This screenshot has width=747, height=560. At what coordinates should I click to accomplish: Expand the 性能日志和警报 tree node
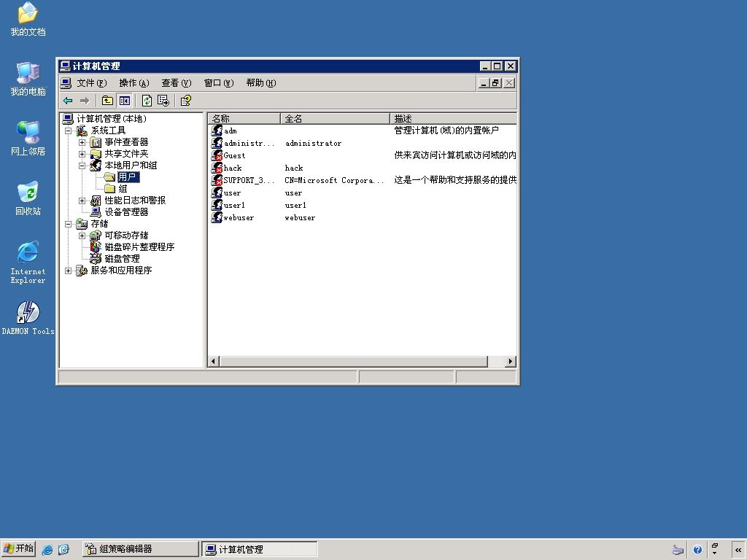[x=82, y=201]
